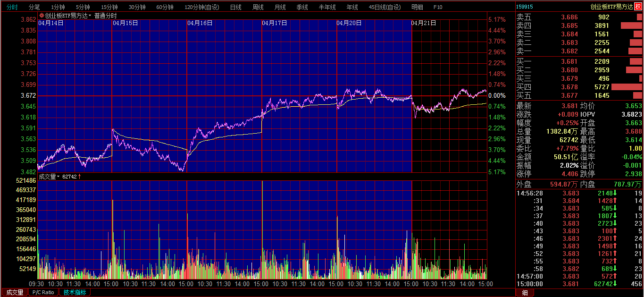Click the 细 tab below trade list
Viewport: 644px width, 297px height.
[525, 292]
